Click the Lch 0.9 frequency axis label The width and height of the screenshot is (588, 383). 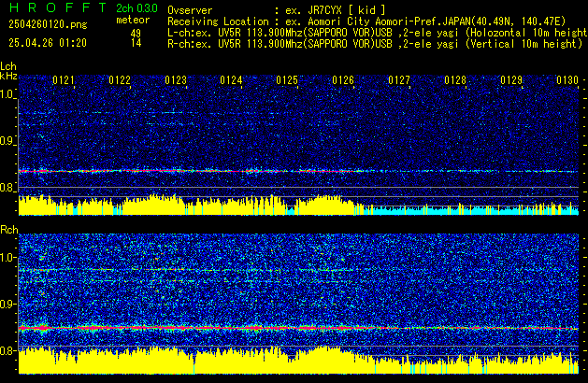pos(7,141)
